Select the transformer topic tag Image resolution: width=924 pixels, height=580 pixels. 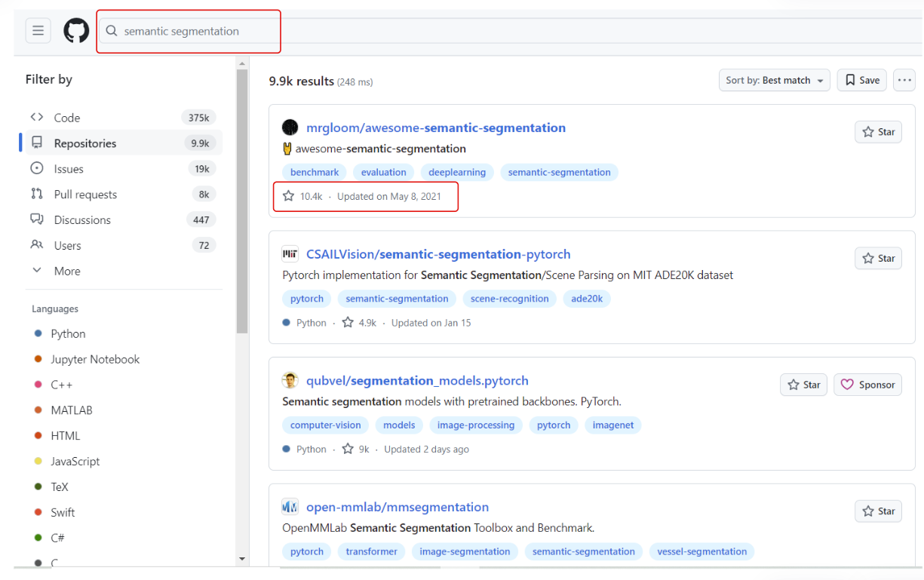[371, 551]
